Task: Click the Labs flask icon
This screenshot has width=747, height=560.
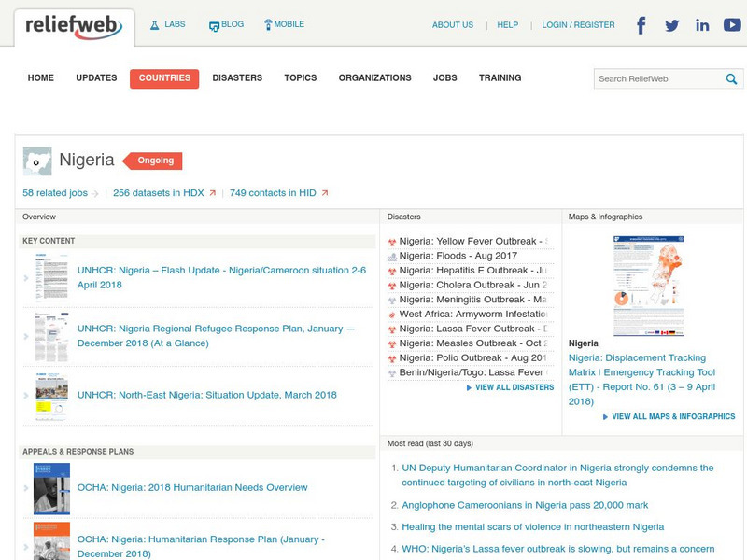Action: point(154,25)
